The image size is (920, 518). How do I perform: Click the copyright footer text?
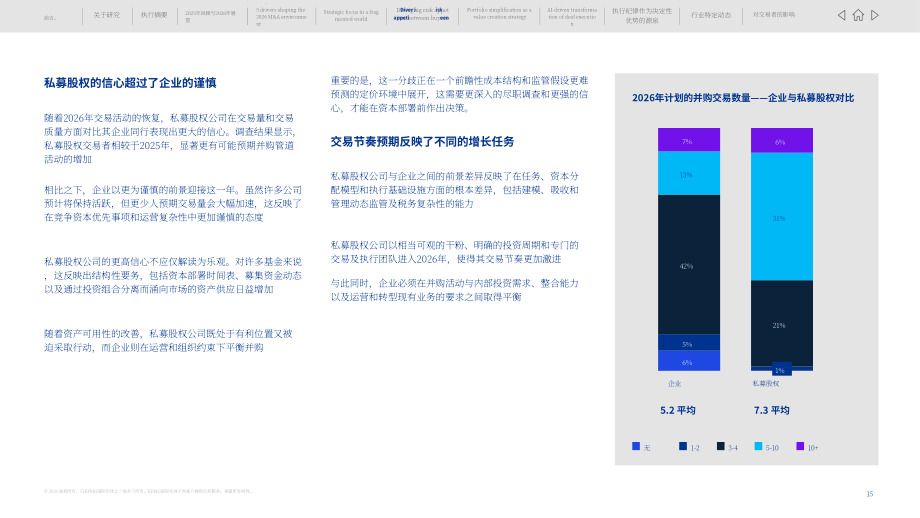coord(147,491)
